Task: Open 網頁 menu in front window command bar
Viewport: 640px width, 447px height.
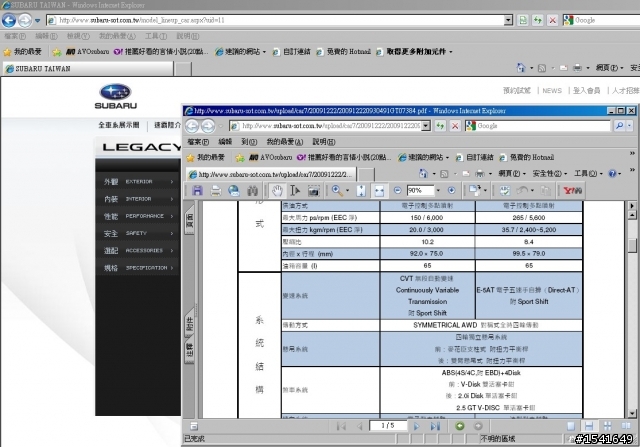Action: pos(511,173)
